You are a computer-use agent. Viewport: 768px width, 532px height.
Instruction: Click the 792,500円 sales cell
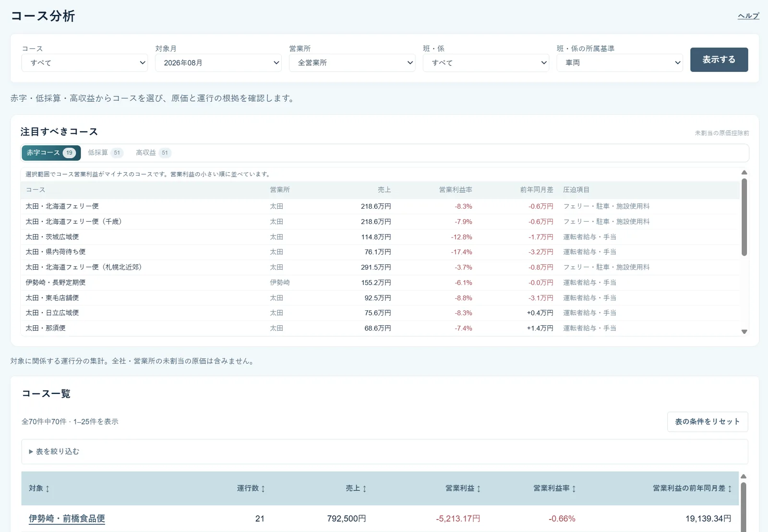[x=347, y=519]
